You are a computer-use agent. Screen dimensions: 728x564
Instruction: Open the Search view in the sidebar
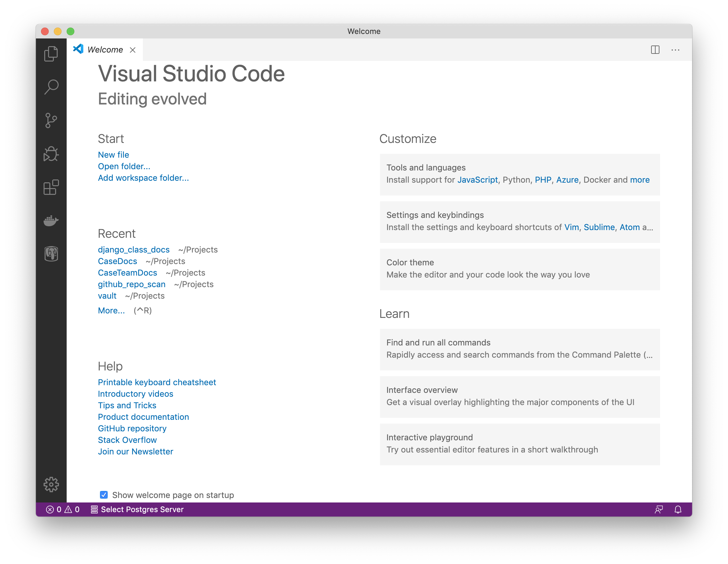tap(51, 87)
